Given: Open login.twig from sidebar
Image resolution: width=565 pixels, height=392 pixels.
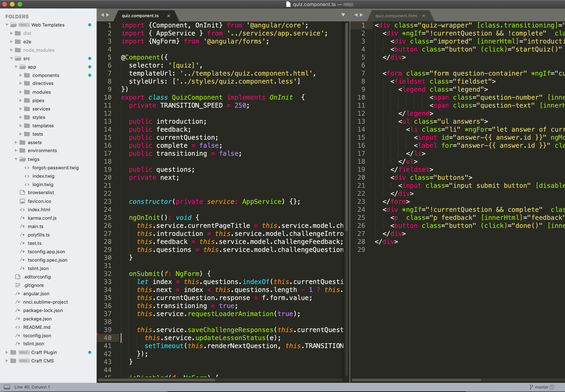Looking at the screenshot, I should click(x=43, y=185).
